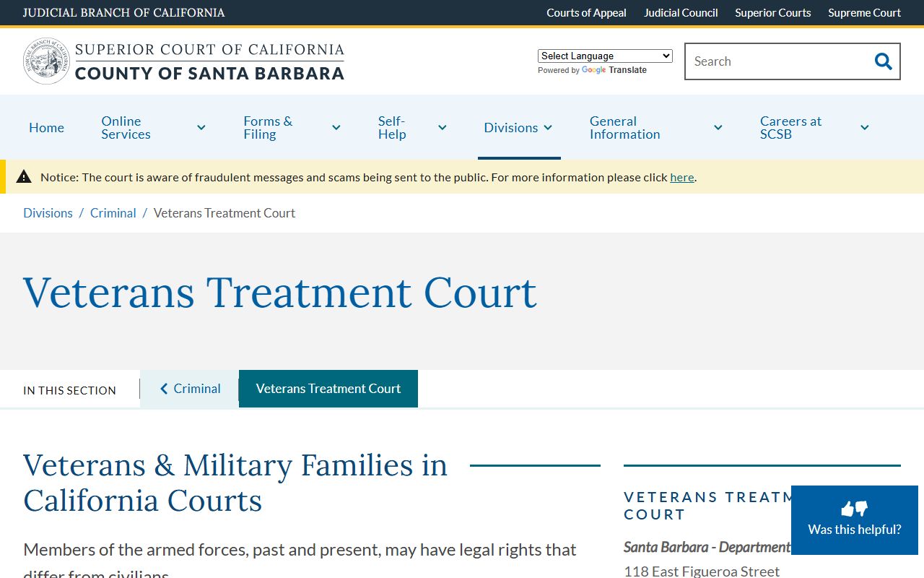Click the 'Veterans Treatment Court' breadcrumb text
Image resolution: width=924 pixels, height=578 pixels.
click(x=225, y=213)
